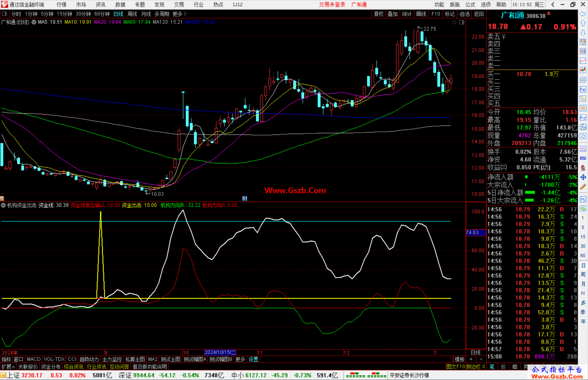Image resolution: width=588 pixels, height=380 pixels.
Task: Open the 复权 adjustment dropdown
Action: coord(379,14)
